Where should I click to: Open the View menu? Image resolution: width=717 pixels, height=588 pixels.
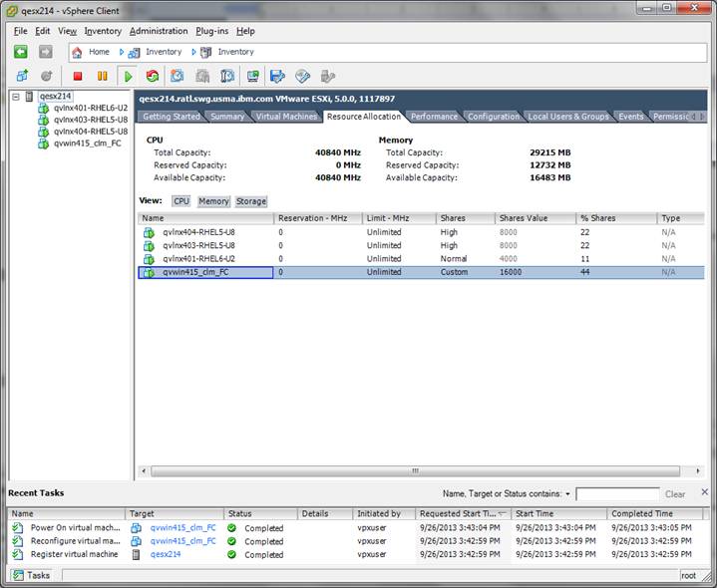(x=67, y=31)
